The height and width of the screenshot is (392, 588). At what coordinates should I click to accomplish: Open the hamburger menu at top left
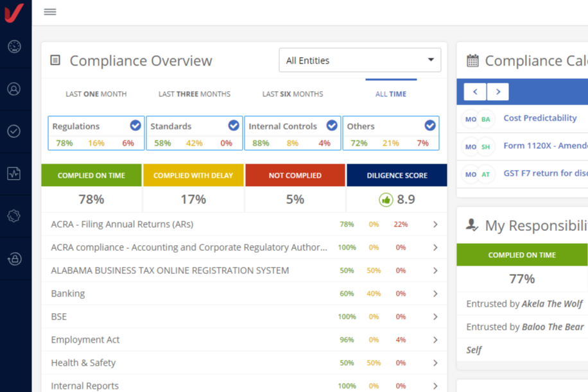coord(49,11)
